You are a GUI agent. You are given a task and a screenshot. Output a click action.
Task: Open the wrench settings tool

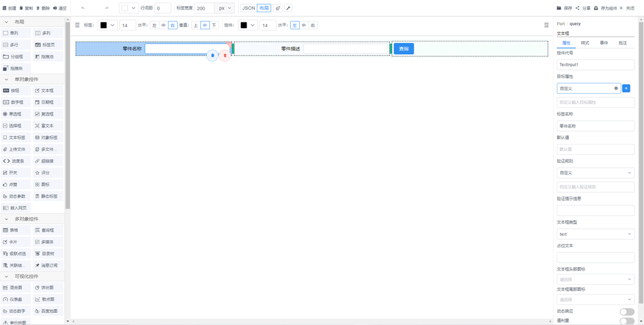[288, 8]
